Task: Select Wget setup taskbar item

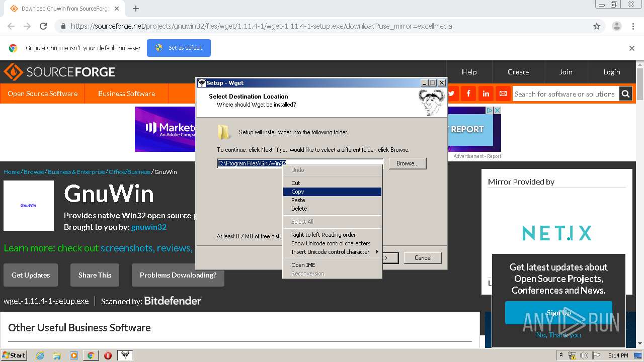Action: coord(125,355)
